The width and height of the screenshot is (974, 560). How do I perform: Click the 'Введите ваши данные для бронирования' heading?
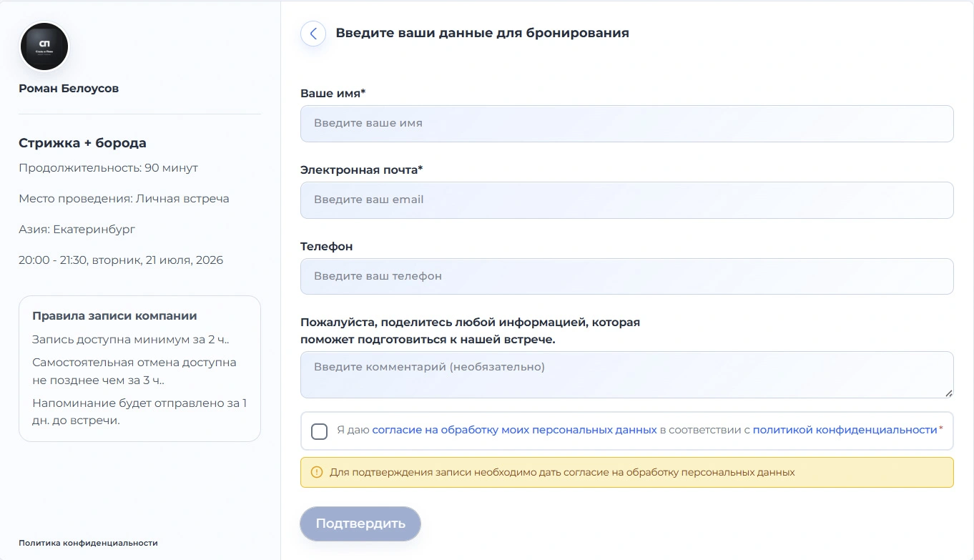coord(483,33)
